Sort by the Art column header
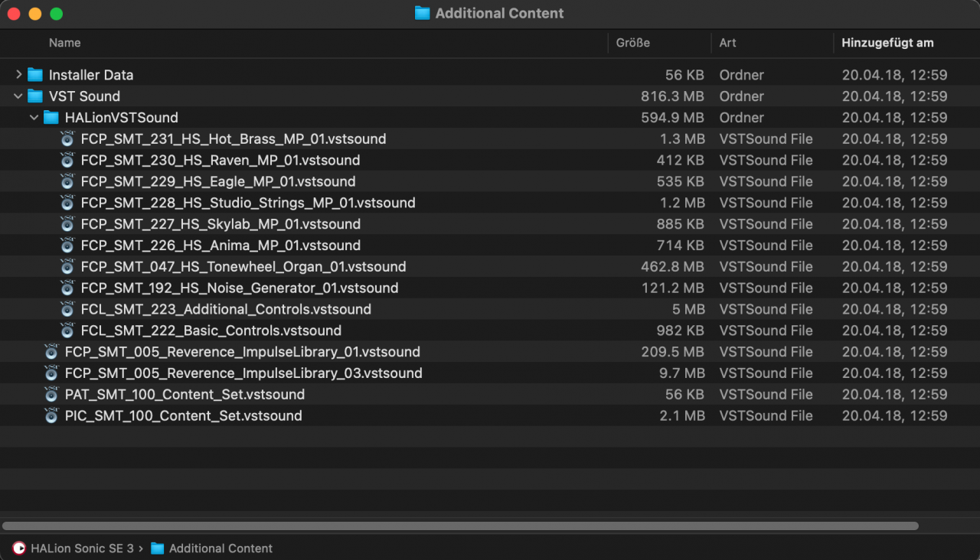Screen dimensions: 980x560 pyautogui.click(x=727, y=43)
